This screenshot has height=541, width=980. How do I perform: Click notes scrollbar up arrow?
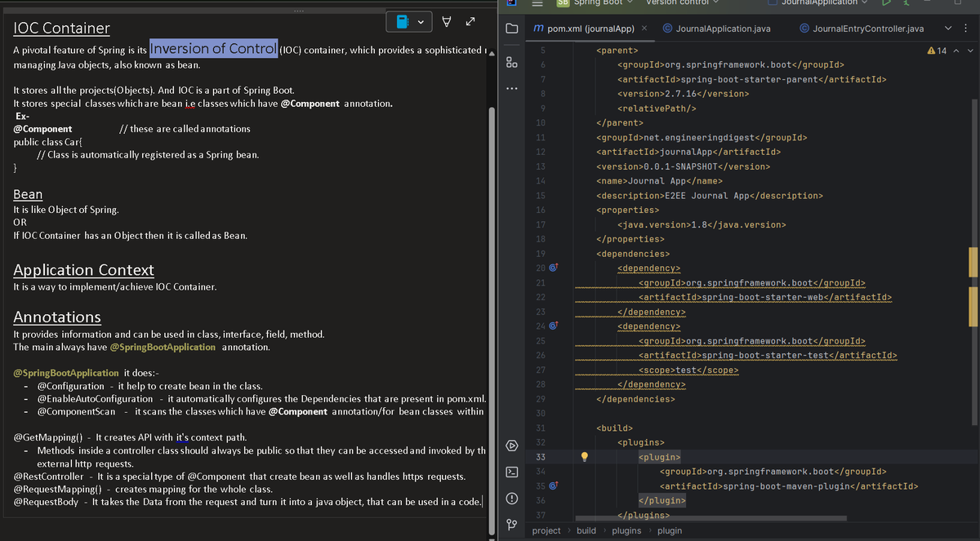click(491, 54)
